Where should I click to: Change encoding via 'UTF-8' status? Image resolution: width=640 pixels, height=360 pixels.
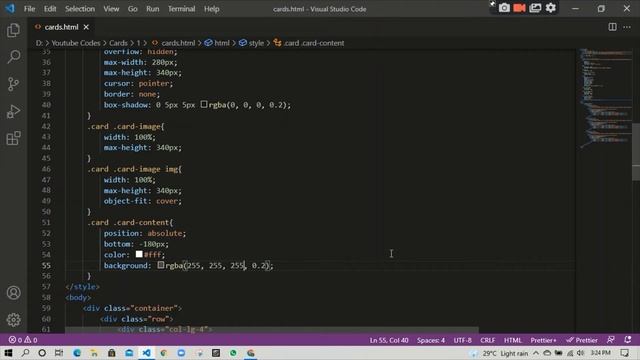coord(462,340)
